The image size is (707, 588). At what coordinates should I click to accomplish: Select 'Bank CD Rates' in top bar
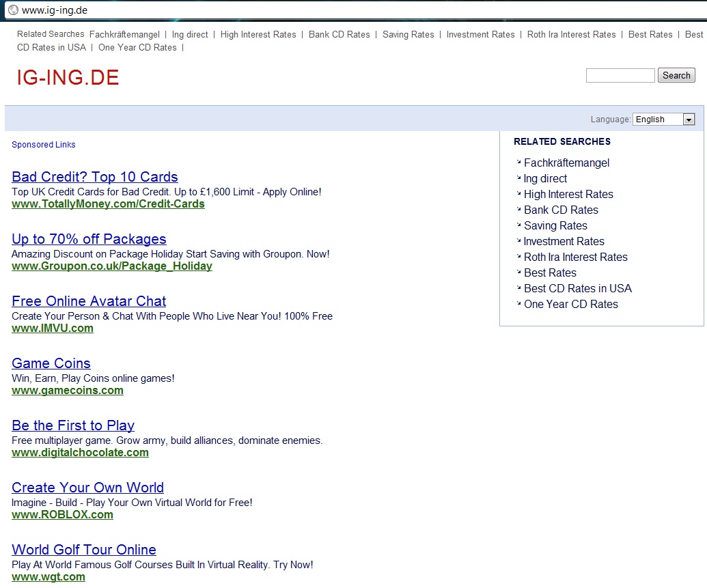(339, 35)
